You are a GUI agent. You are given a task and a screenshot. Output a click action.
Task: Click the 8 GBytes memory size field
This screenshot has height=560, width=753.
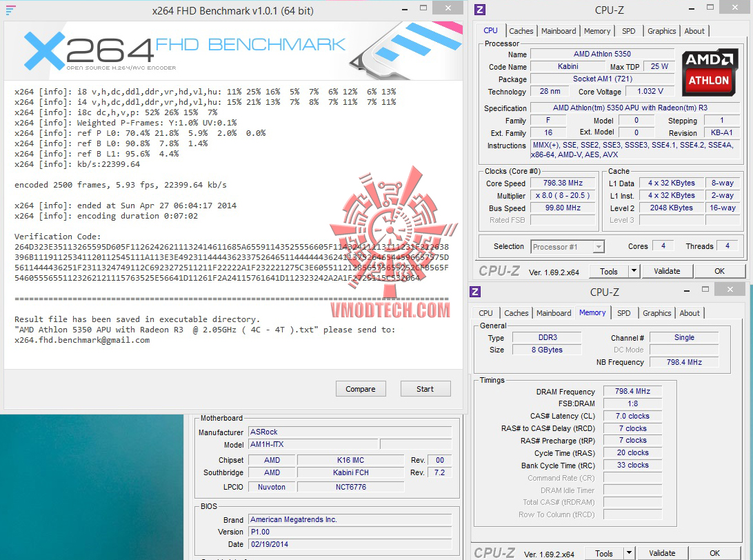pos(548,350)
